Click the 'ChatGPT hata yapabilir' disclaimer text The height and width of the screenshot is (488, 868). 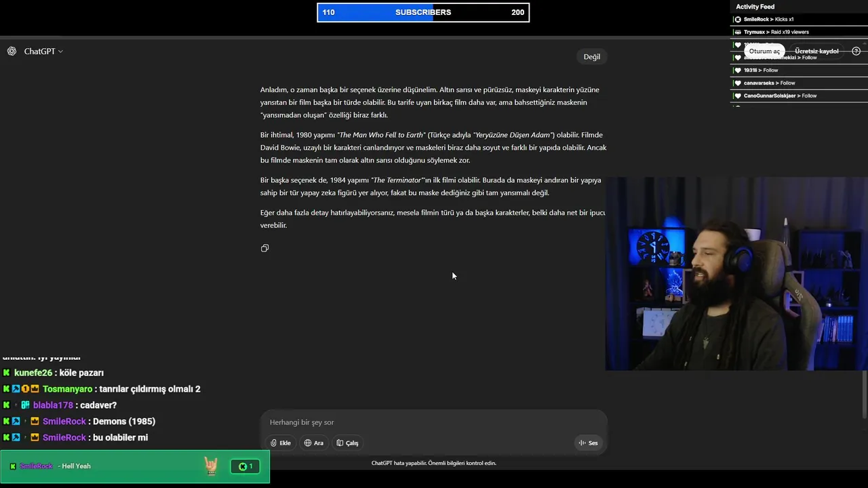434,463
